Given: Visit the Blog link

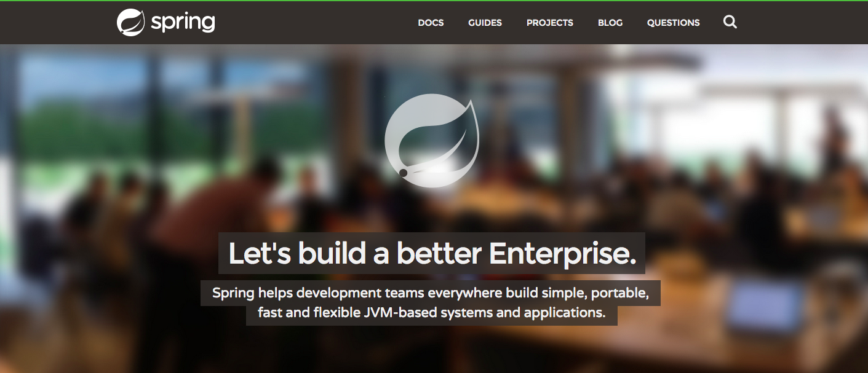Looking at the screenshot, I should click(610, 23).
